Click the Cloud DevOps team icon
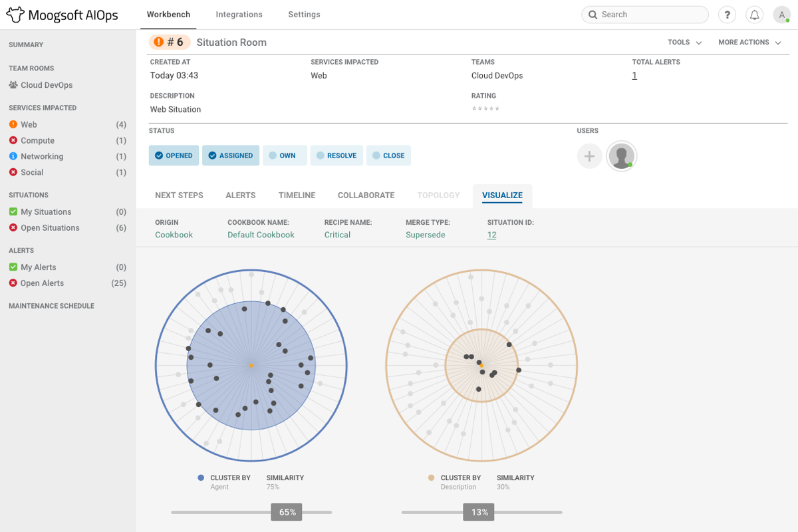 click(13, 85)
